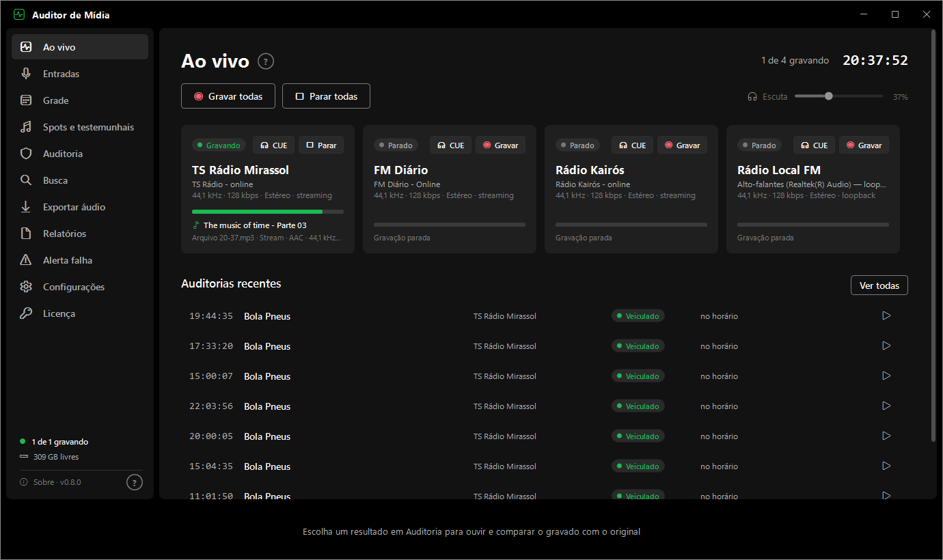The height and width of the screenshot is (560, 943).
Task: Open Spots e testemunhais page
Action: coord(80,127)
